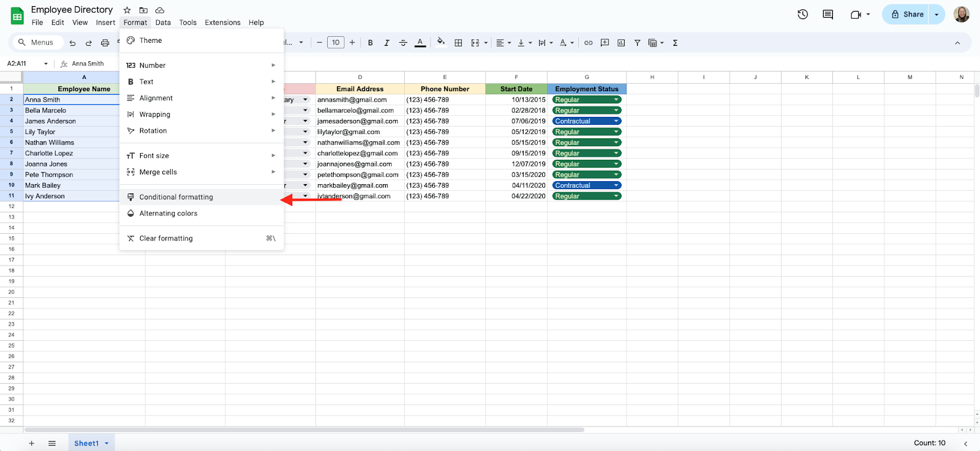The width and height of the screenshot is (980, 451).
Task: Click the undo icon
Action: coord(72,43)
